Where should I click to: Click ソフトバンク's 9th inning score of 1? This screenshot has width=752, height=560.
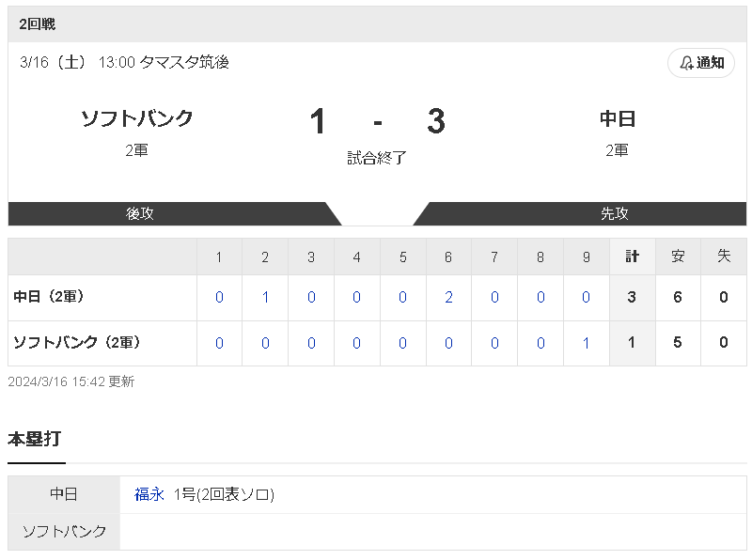(587, 343)
